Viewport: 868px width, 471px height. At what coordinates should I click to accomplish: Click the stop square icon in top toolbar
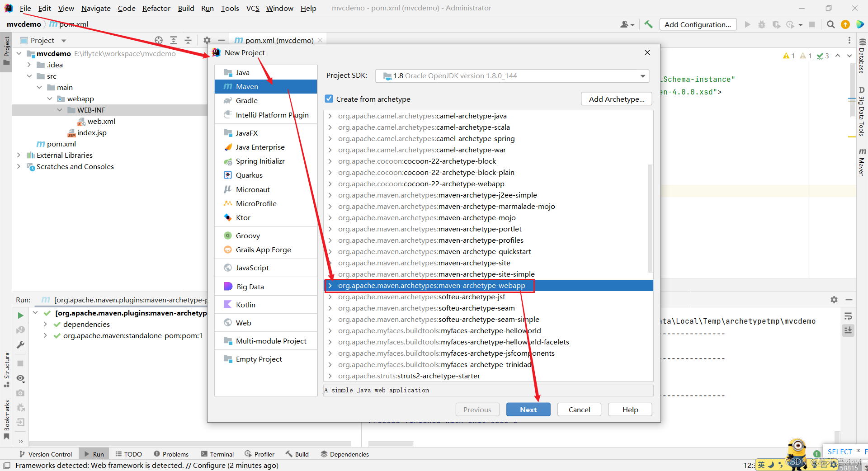click(812, 24)
